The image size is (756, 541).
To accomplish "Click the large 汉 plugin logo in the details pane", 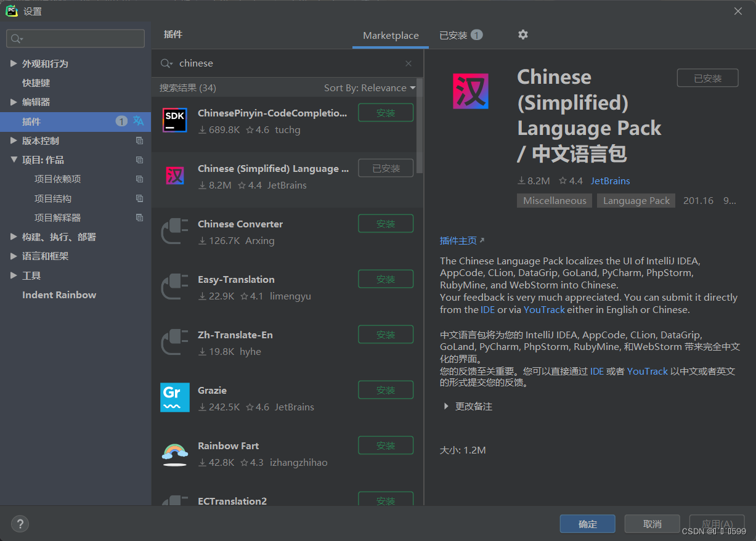I will click(471, 91).
